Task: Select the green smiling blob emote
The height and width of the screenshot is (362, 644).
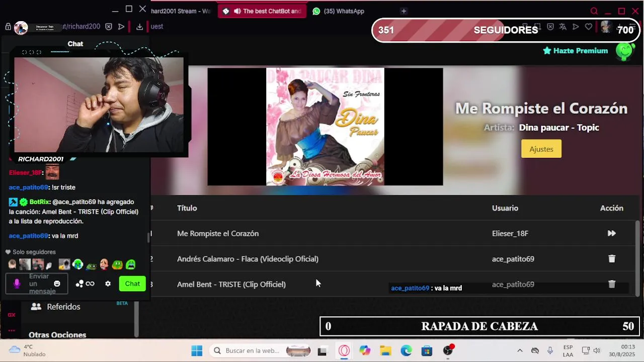Action: pyautogui.click(x=117, y=264)
